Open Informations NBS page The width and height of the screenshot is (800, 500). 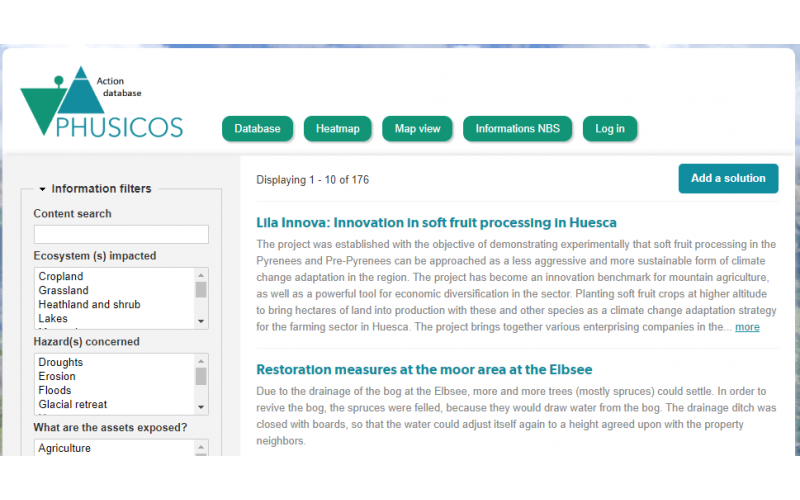click(x=517, y=129)
